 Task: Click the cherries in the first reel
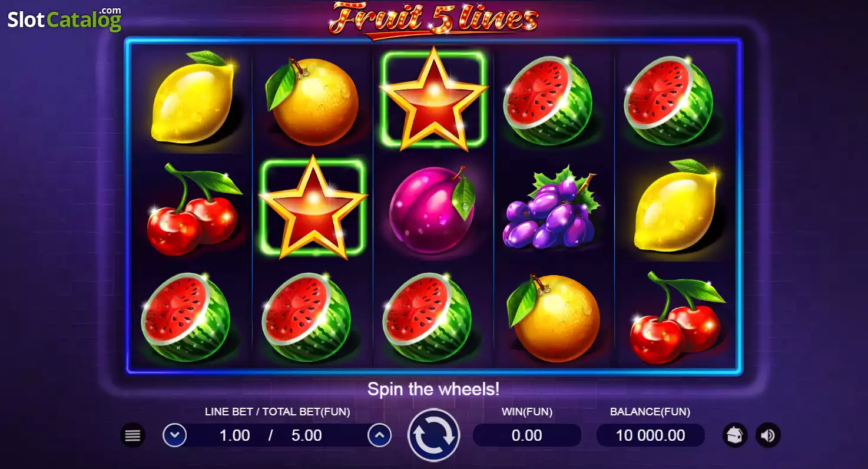pyautogui.click(x=193, y=209)
